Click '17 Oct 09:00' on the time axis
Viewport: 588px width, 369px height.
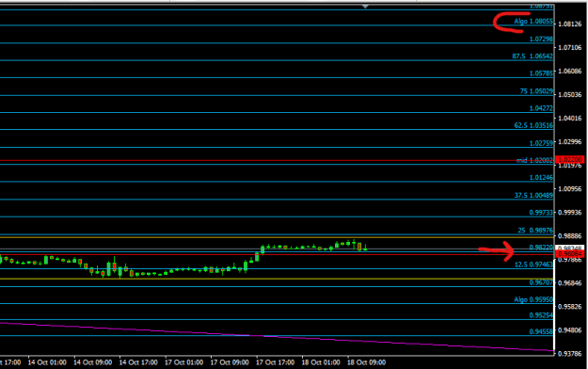[x=230, y=362]
